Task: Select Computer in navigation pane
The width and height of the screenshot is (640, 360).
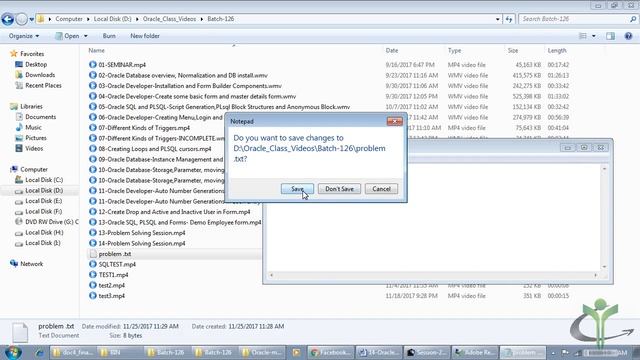Action: click(34, 170)
